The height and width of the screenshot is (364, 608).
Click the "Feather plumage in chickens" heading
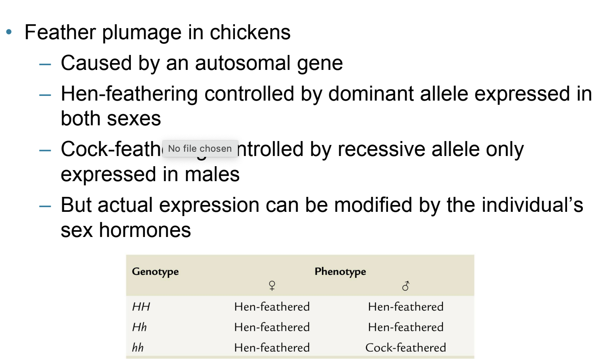[x=157, y=32]
